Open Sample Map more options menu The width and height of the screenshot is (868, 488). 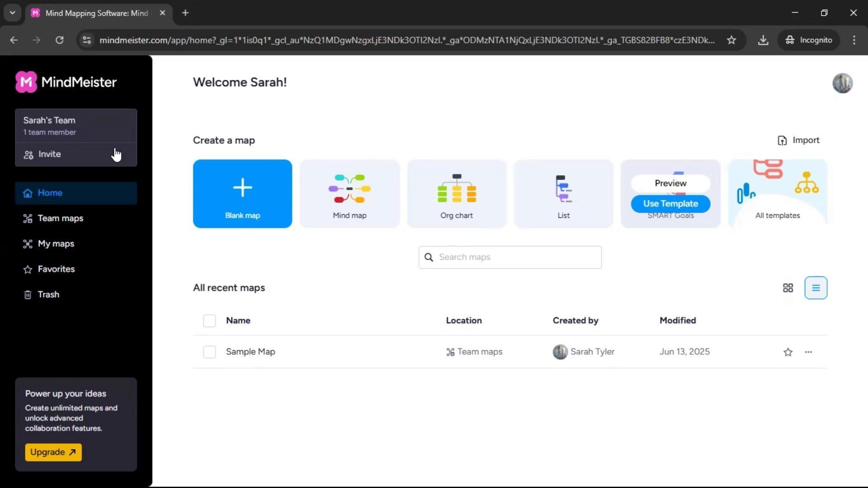[808, 352]
